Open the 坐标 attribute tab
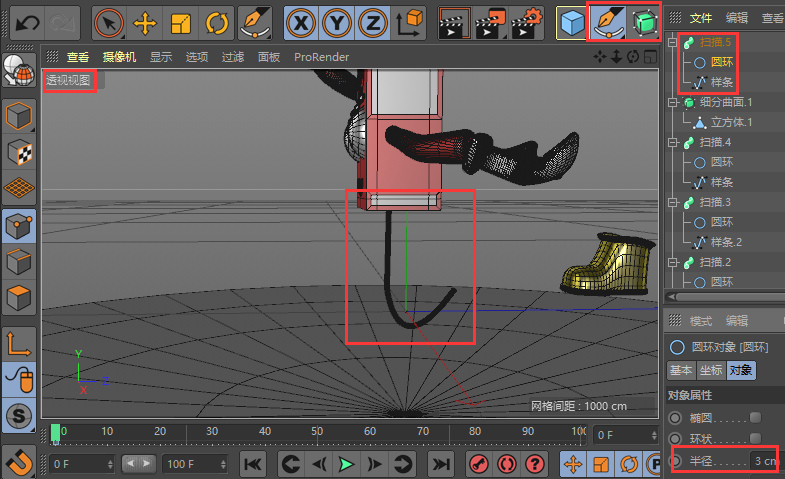 point(711,370)
